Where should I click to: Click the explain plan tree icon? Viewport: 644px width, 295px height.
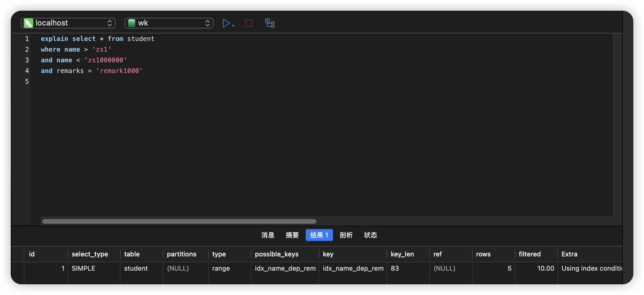270,23
